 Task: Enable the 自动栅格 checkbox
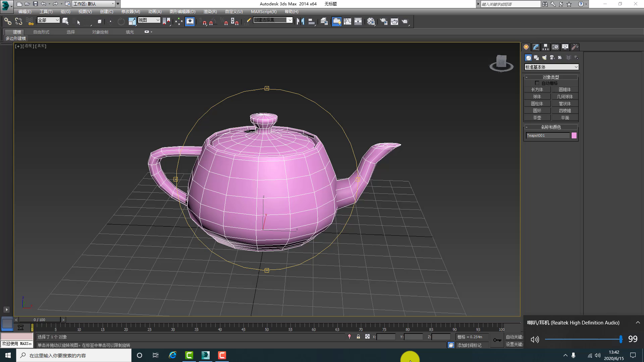(537, 83)
